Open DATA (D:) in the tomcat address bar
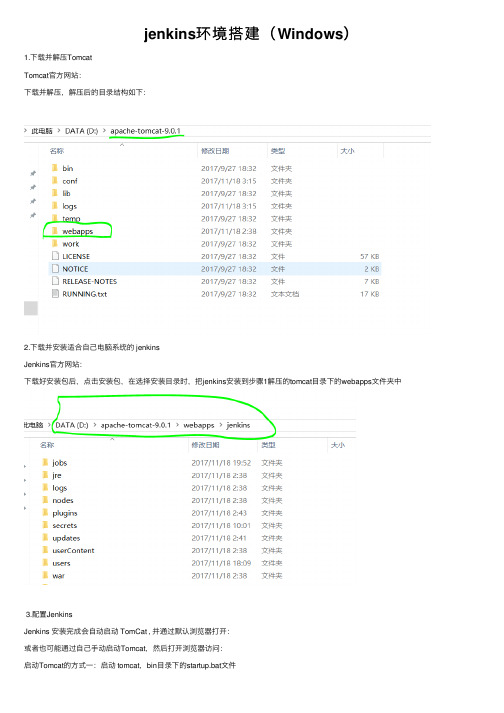This screenshot has width=504, height=713. pyautogui.click(x=81, y=131)
